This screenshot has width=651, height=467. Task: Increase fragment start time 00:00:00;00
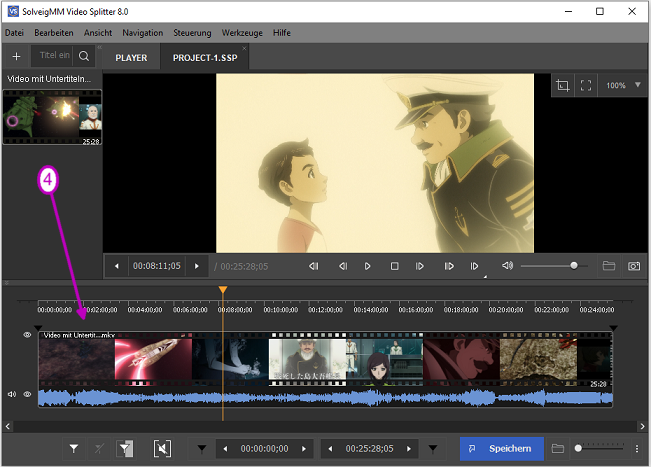304,449
